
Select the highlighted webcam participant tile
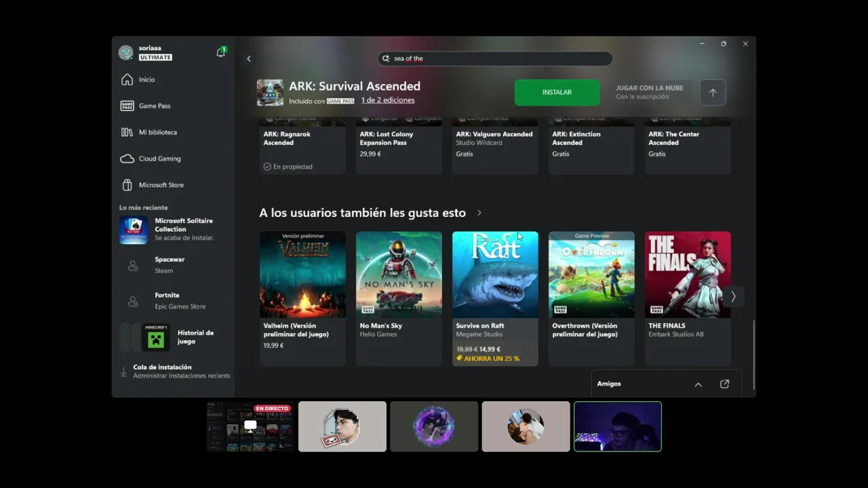pos(618,426)
